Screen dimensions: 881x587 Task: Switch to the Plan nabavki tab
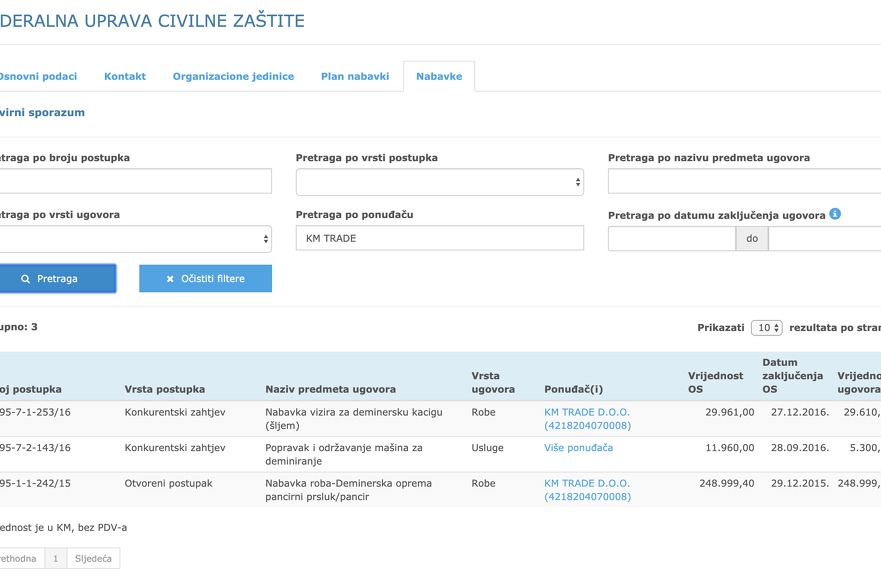coord(354,77)
